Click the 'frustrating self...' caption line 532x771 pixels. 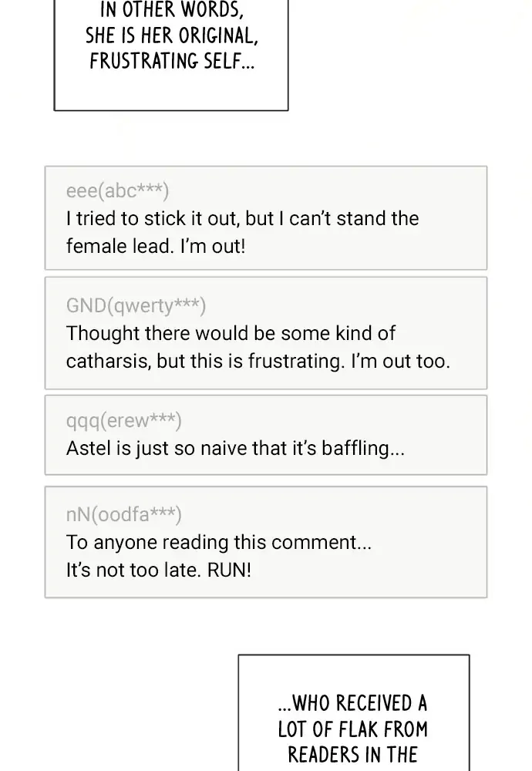point(172,61)
